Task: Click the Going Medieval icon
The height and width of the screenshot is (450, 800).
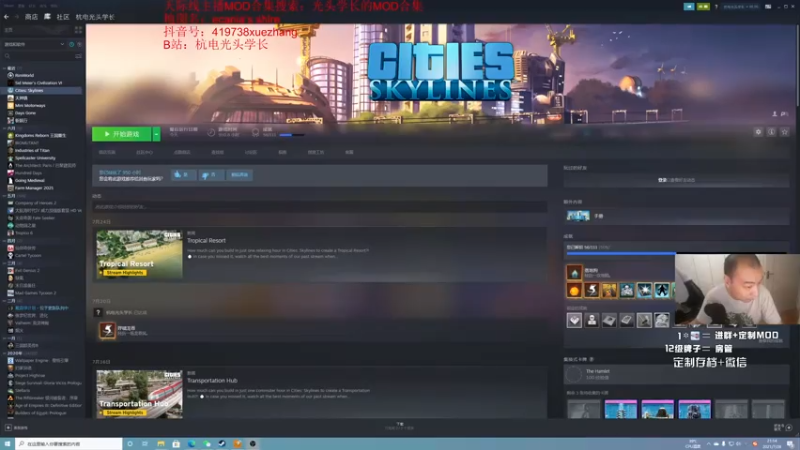Action: [10, 180]
